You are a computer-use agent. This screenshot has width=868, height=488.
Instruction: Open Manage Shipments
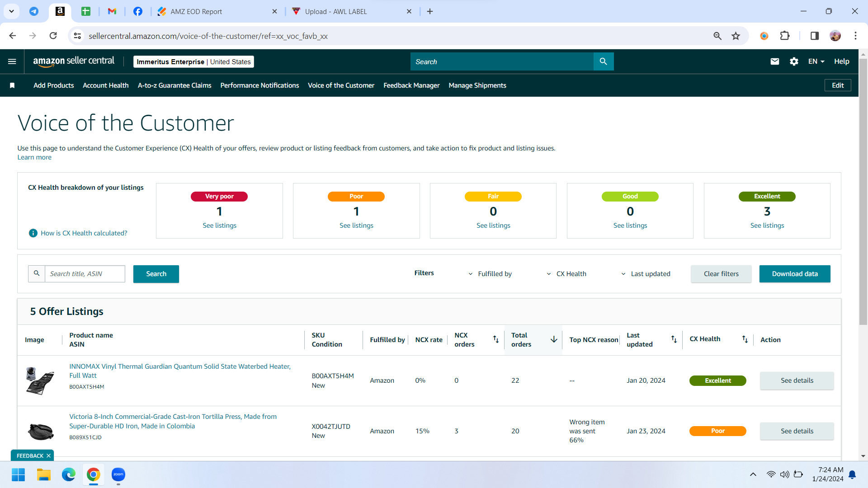coord(477,85)
